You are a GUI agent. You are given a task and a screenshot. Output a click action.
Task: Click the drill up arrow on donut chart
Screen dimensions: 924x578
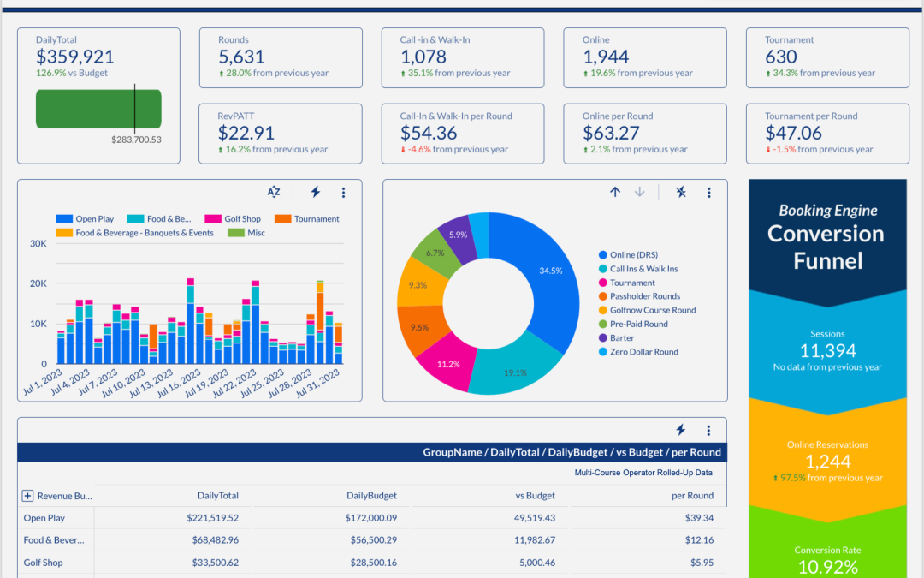click(615, 193)
